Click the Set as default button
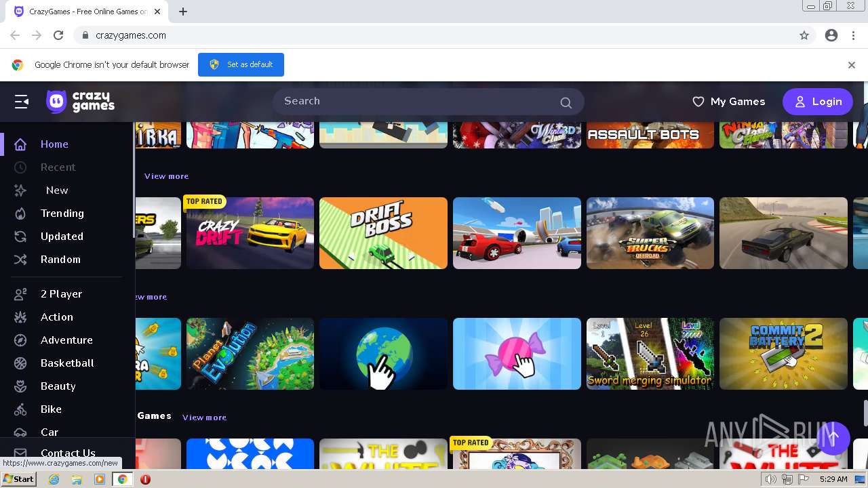The image size is (868, 488). (241, 64)
